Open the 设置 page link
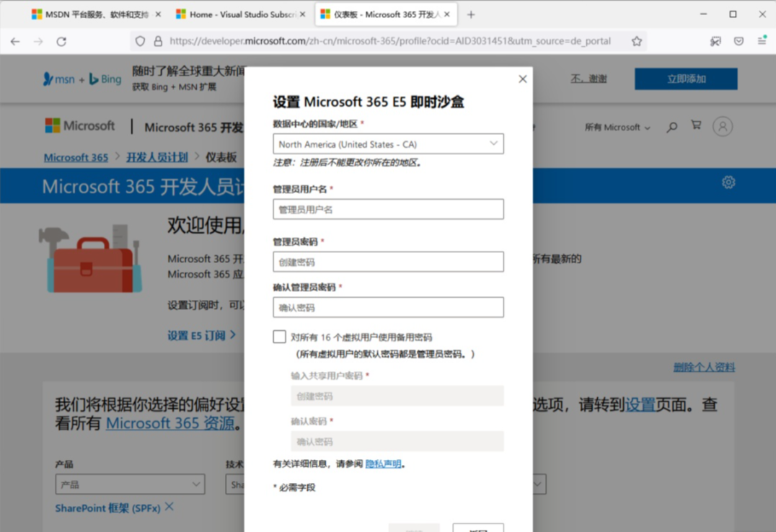The height and width of the screenshot is (532, 776). [x=640, y=405]
